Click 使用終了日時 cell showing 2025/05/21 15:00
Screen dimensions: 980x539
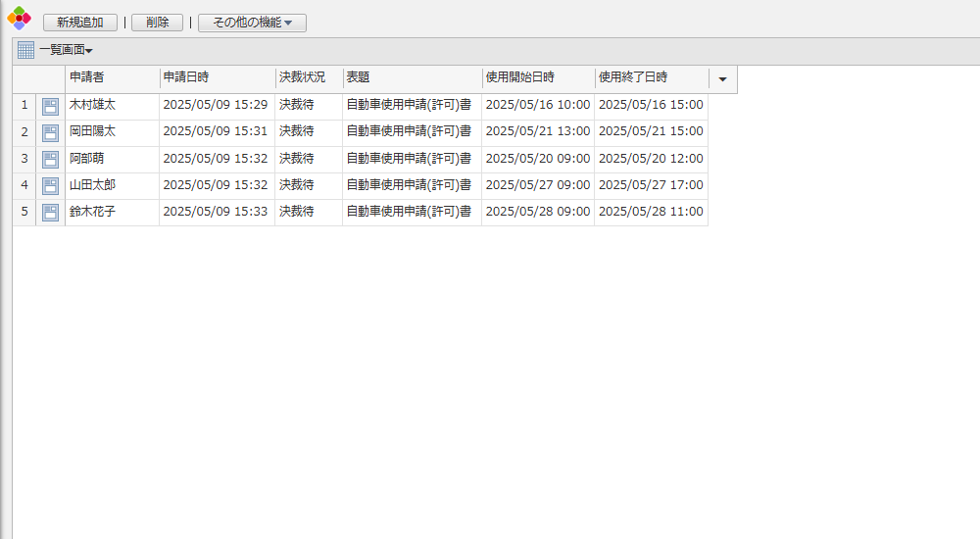[x=650, y=131]
